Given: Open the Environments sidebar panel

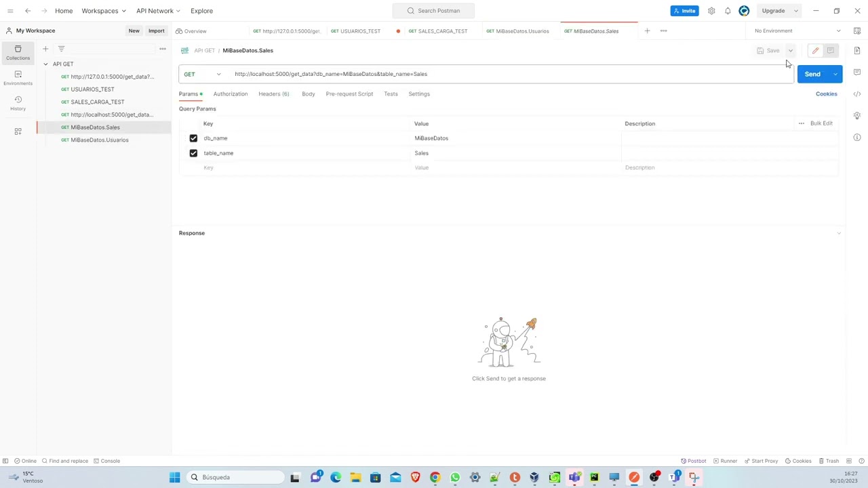Looking at the screenshot, I should [18, 78].
